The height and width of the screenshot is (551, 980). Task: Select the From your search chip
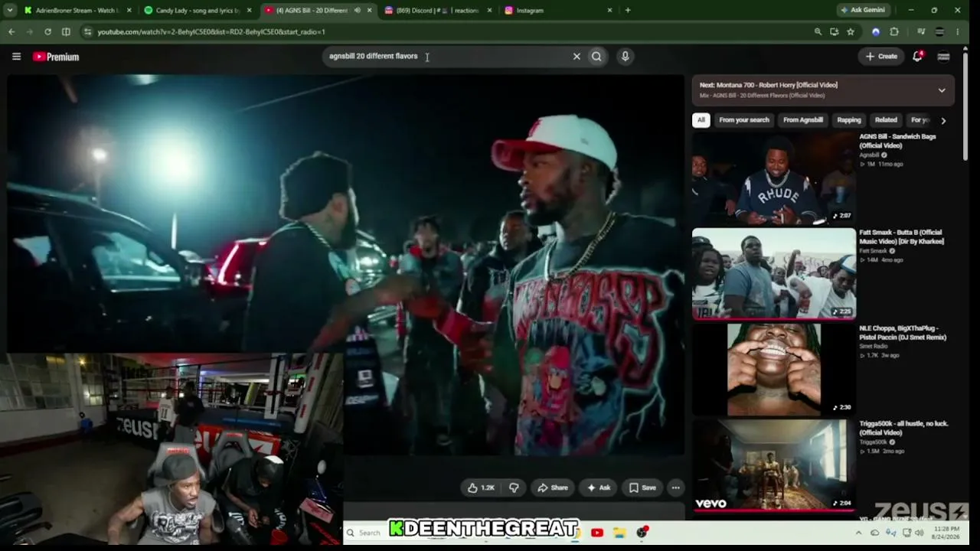pyautogui.click(x=744, y=120)
